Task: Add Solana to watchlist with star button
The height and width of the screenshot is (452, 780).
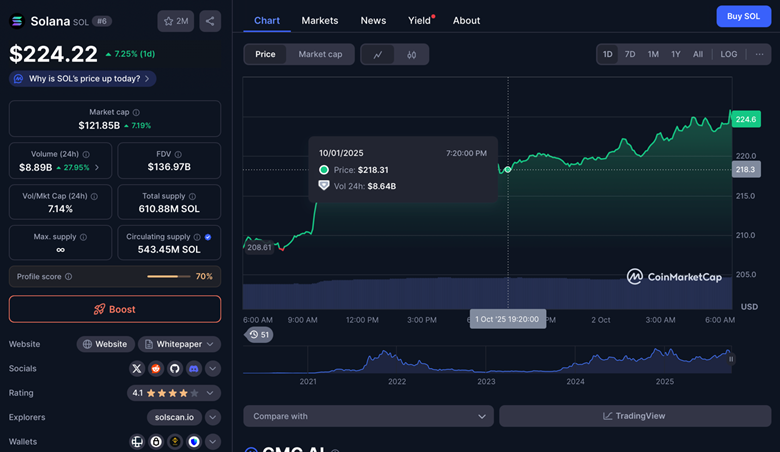Action: coord(176,20)
